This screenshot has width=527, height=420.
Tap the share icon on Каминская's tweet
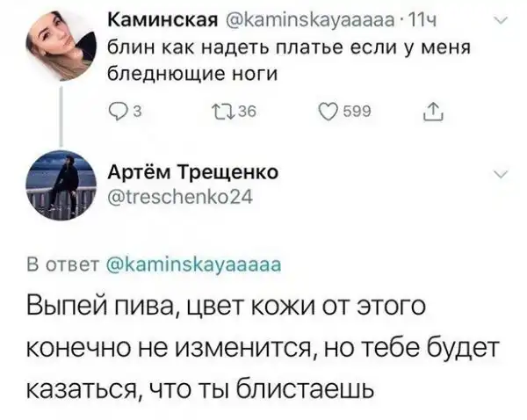[x=437, y=112]
